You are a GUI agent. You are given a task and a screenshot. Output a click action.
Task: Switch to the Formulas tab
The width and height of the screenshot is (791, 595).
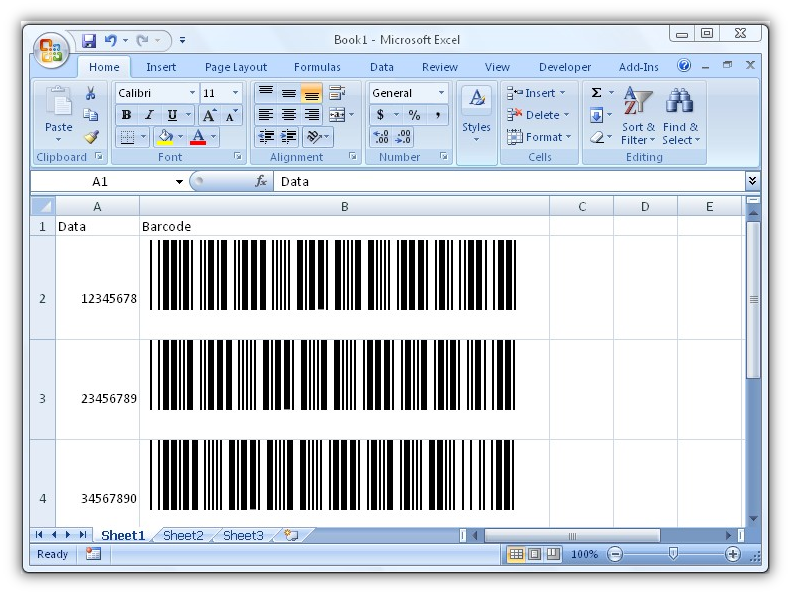click(317, 67)
